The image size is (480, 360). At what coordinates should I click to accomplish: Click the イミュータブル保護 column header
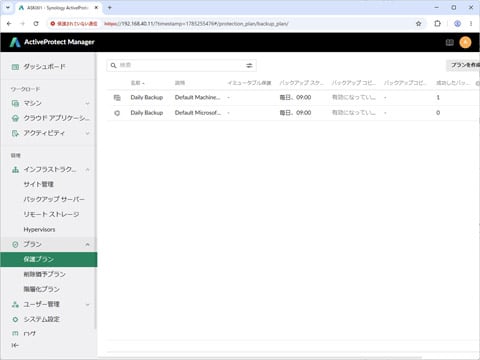(x=249, y=83)
